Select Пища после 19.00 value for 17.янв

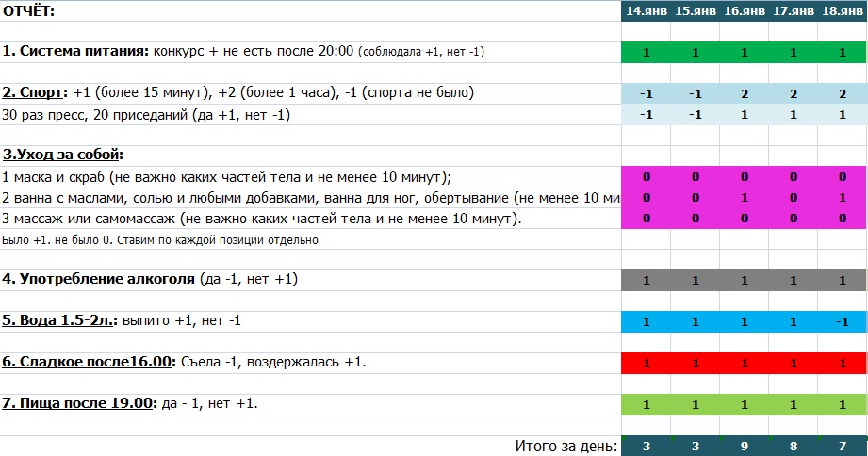pyautogui.click(x=794, y=404)
